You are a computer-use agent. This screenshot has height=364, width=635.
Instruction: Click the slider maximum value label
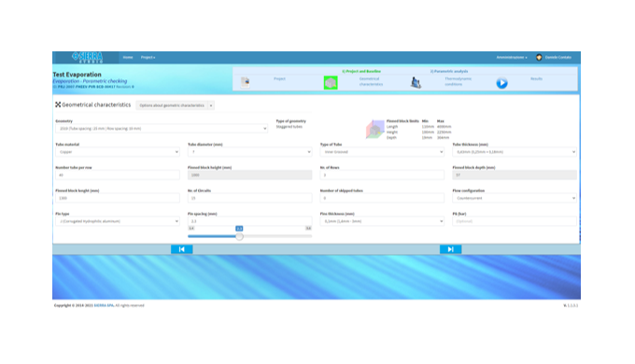coord(308,229)
